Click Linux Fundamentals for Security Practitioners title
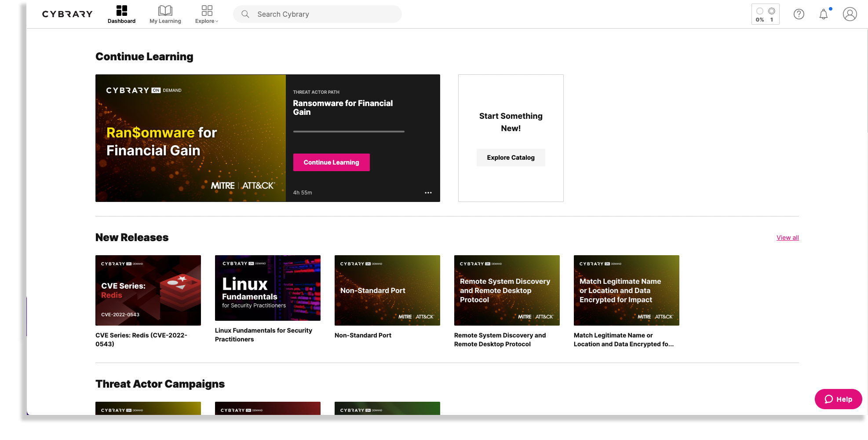Viewport: 868px width, 440px height. pos(264,335)
